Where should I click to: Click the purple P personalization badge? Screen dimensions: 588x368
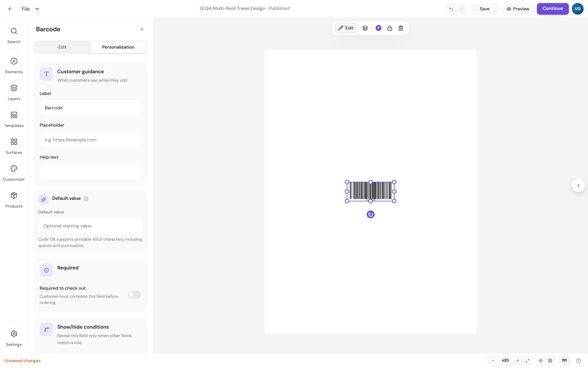(378, 28)
